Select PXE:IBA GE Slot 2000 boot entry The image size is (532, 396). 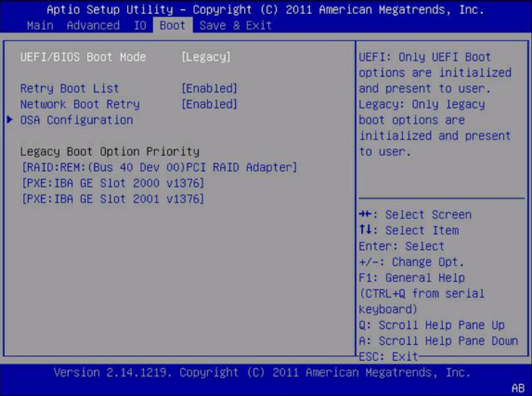tap(112, 183)
